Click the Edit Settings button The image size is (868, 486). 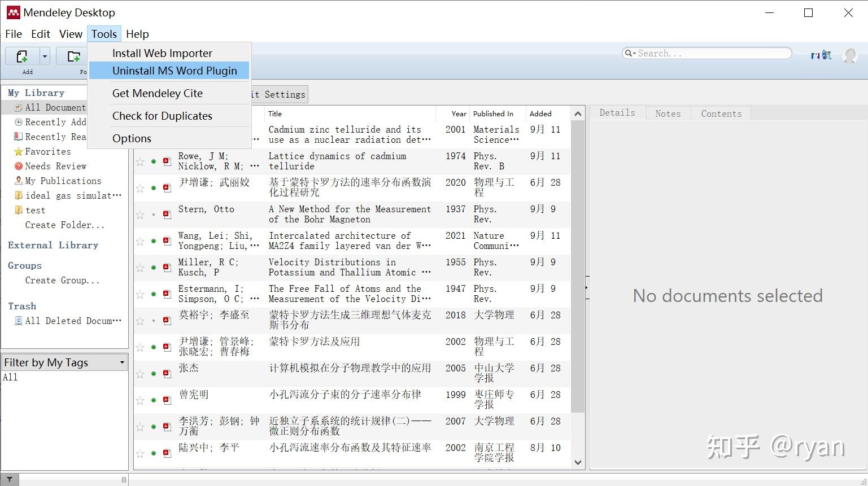pyautogui.click(x=279, y=94)
